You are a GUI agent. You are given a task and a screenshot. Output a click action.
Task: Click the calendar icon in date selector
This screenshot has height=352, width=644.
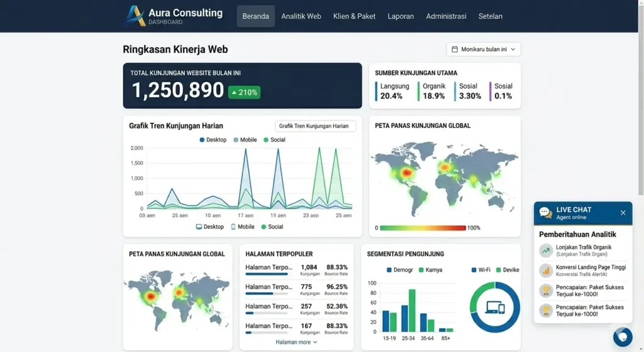(x=454, y=49)
